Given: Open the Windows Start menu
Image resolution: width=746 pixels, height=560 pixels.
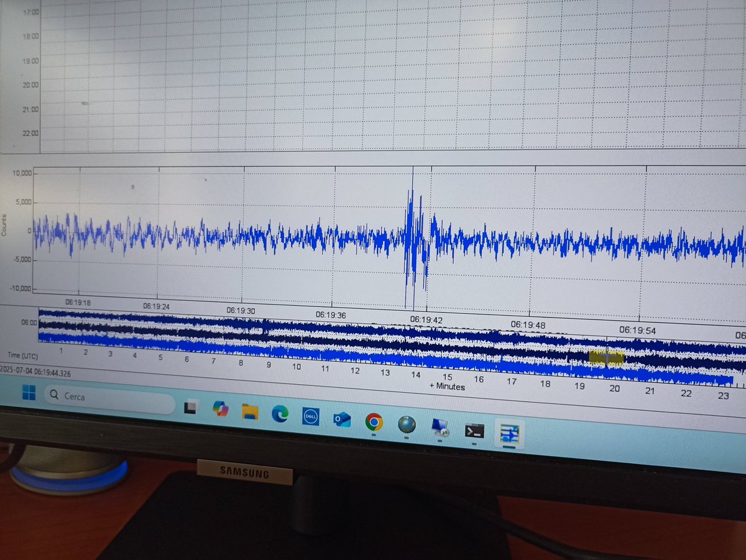Looking at the screenshot, I should (29, 392).
